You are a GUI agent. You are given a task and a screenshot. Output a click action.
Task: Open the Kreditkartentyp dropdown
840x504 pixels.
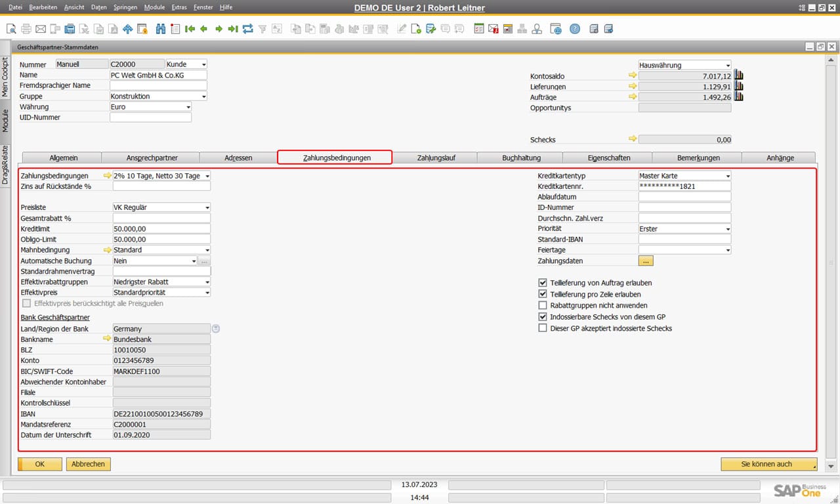tap(728, 175)
